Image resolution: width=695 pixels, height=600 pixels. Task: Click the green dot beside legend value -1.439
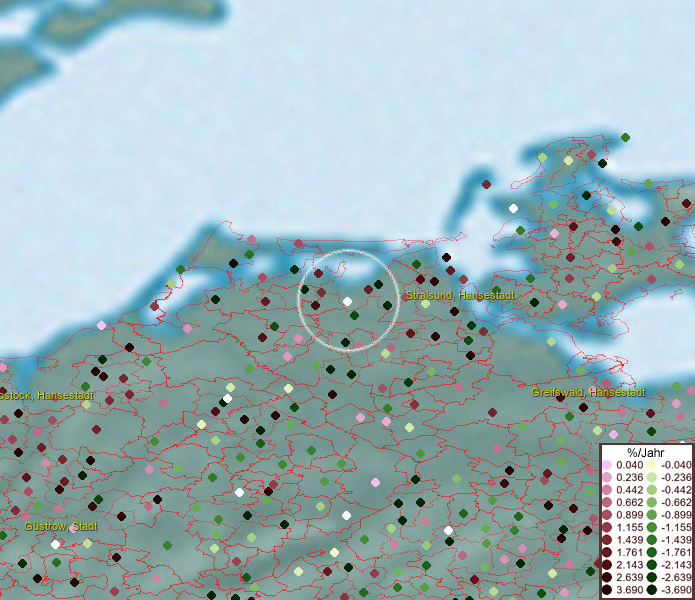pyautogui.click(x=652, y=540)
